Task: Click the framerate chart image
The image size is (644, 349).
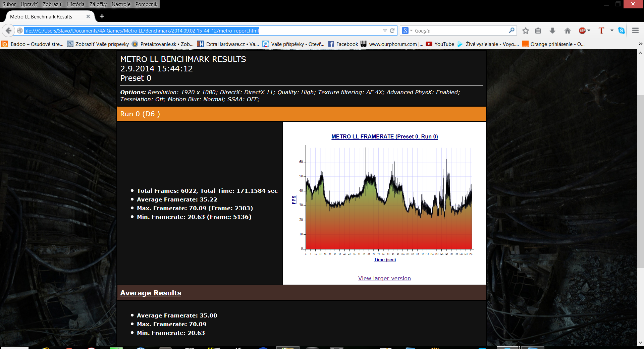Action: point(384,198)
